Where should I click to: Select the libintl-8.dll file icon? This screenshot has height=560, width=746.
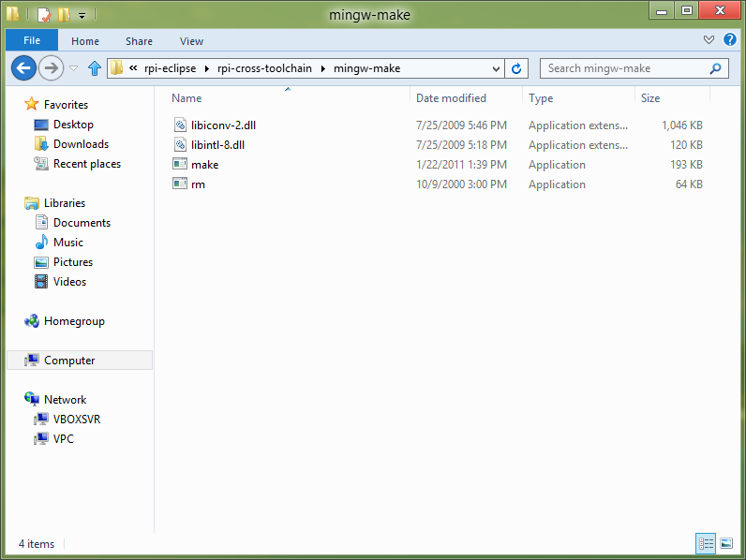click(180, 144)
